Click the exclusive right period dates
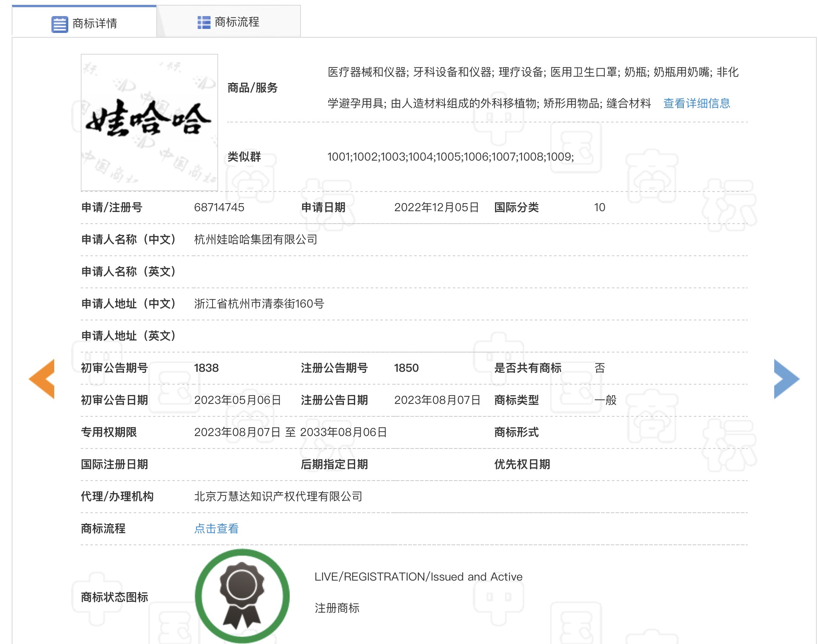 (290, 432)
